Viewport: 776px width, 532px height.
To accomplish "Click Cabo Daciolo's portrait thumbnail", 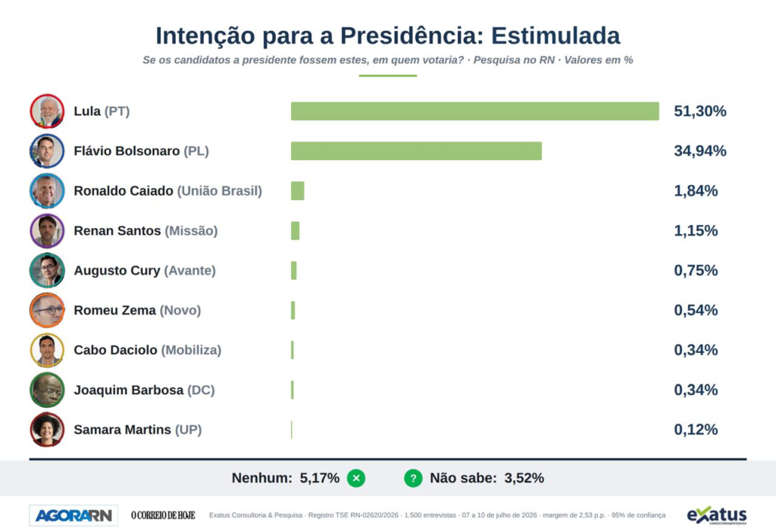I will click(47, 350).
